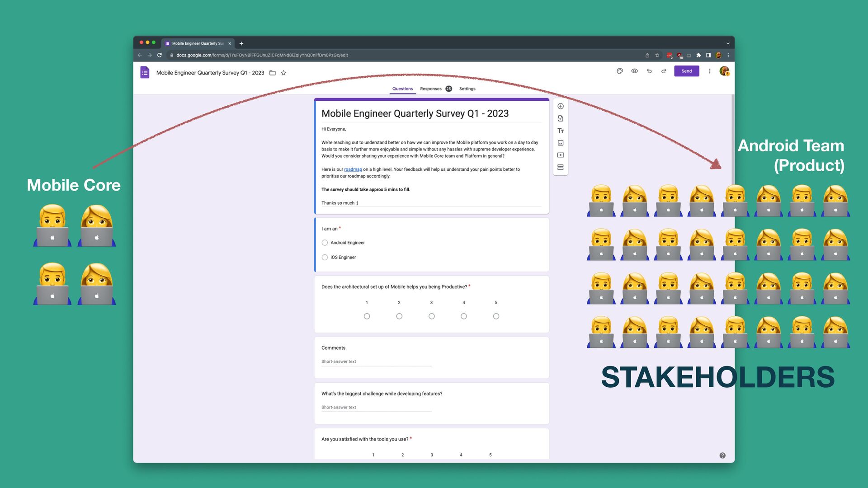Click the import questions icon

(560, 118)
